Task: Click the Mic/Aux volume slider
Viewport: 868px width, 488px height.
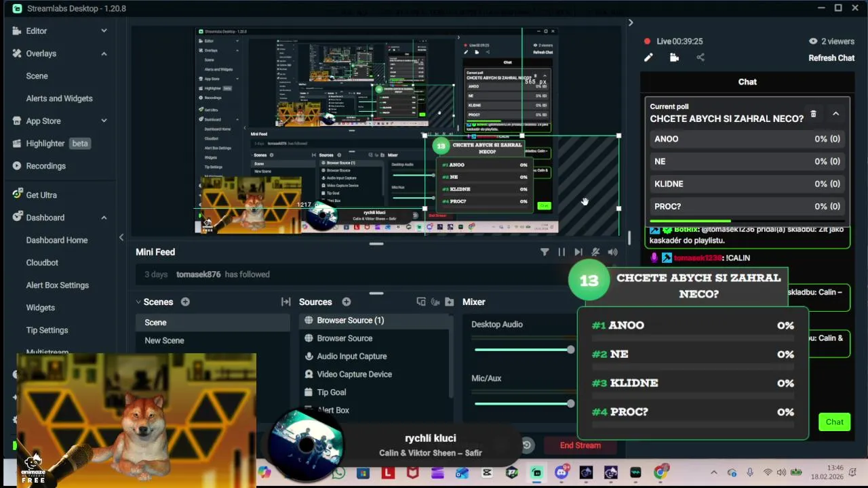Action: coord(524,404)
